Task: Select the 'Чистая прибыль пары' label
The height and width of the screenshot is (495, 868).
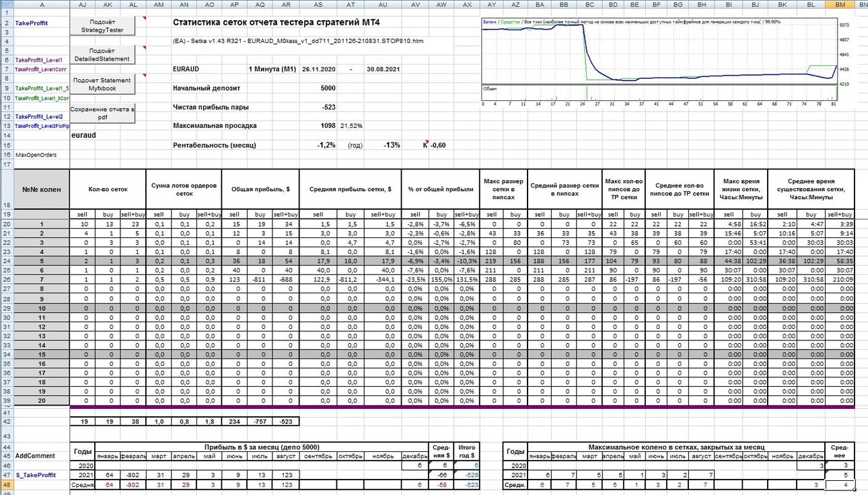Action: 211,107
